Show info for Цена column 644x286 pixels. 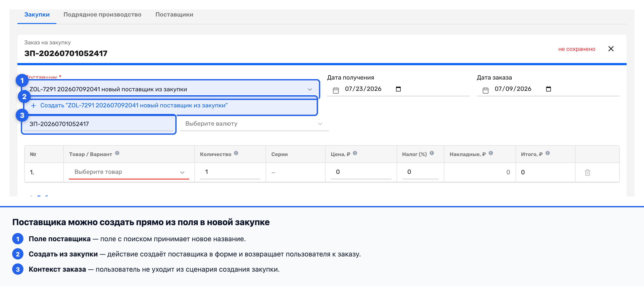(x=355, y=153)
